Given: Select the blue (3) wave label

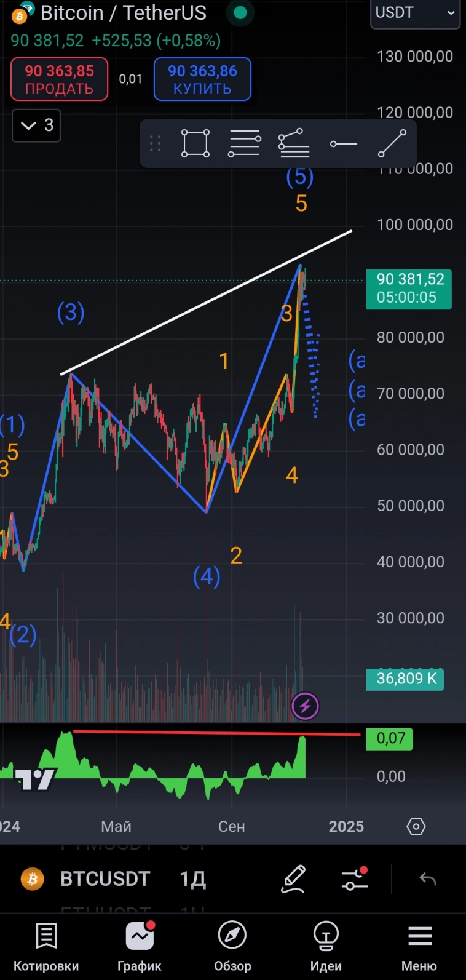Looking at the screenshot, I should [x=71, y=313].
